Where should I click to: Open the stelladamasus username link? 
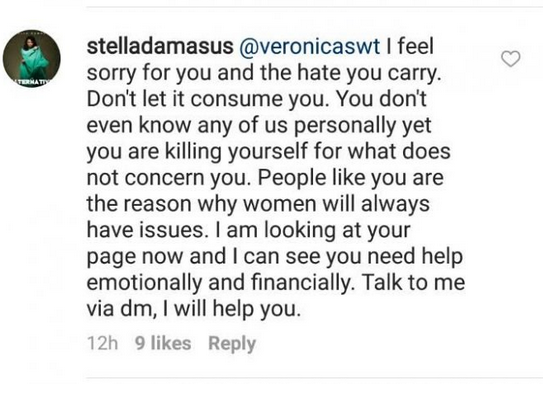(160, 46)
